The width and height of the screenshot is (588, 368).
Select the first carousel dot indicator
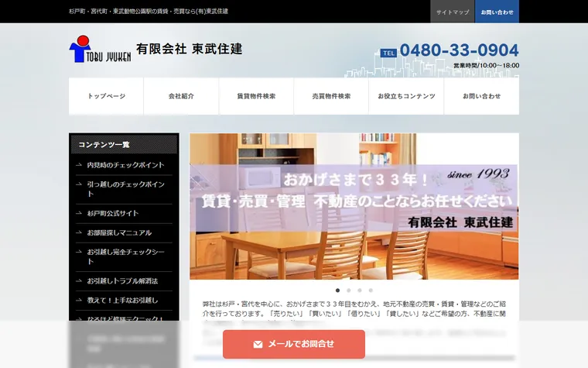pyautogui.click(x=337, y=291)
